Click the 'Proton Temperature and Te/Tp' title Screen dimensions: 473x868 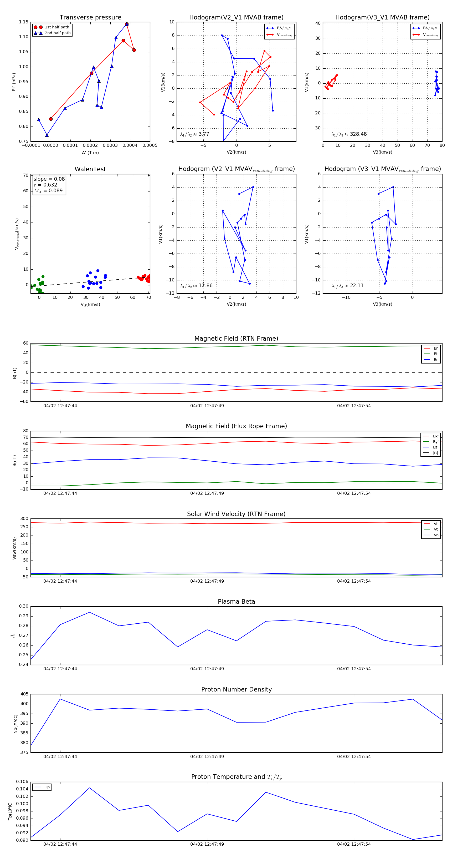point(236,777)
